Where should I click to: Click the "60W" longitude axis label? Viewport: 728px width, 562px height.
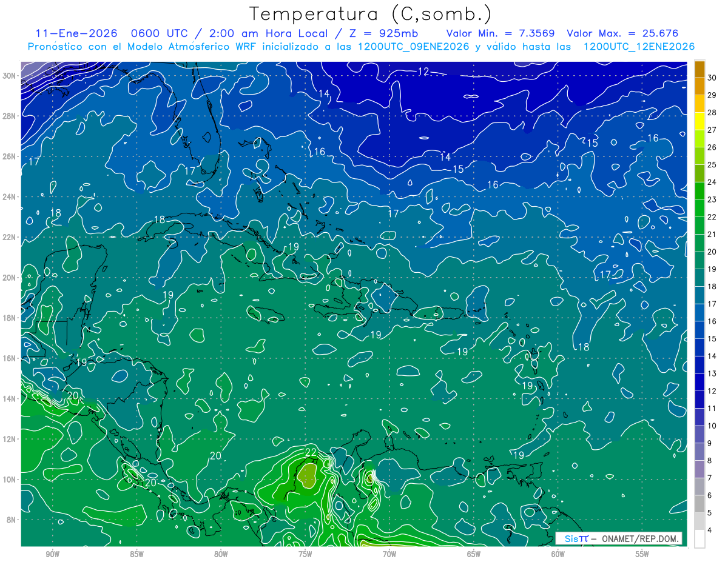[x=558, y=554]
